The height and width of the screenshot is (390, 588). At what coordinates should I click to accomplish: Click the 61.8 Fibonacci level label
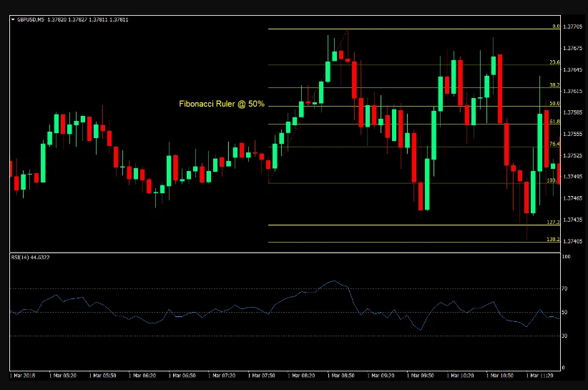[x=554, y=122]
